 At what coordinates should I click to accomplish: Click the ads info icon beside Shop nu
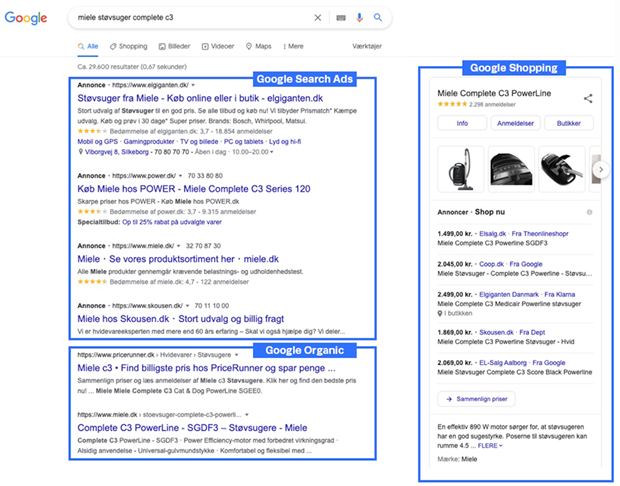pyautogui.click(x=589, y=212)
